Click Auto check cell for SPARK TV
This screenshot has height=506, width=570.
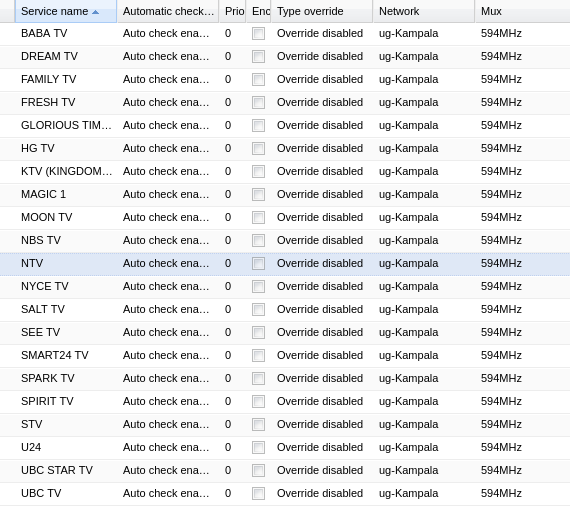point(166,378)
